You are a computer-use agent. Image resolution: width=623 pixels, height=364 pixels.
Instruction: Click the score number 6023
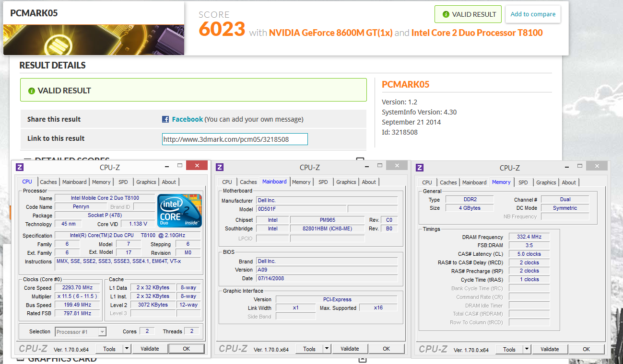click(222, 30)
